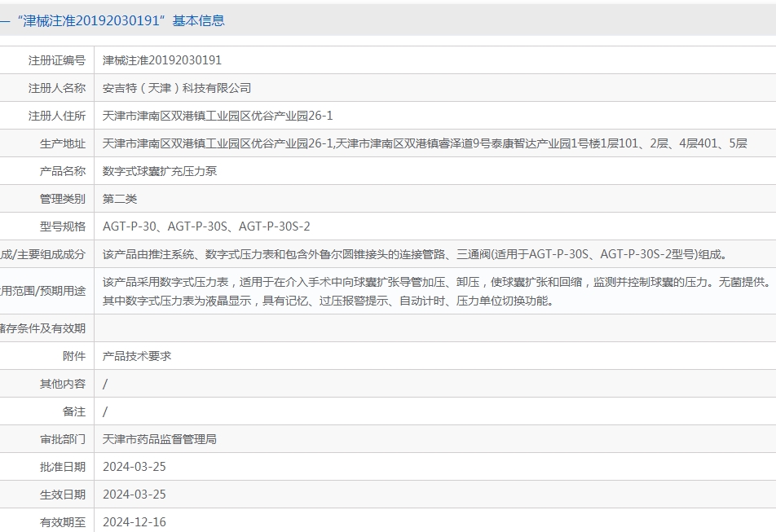Click the line starting 其中数字式压力表为液晶显示
Screen dimensions: 776x532
point(328,301)
